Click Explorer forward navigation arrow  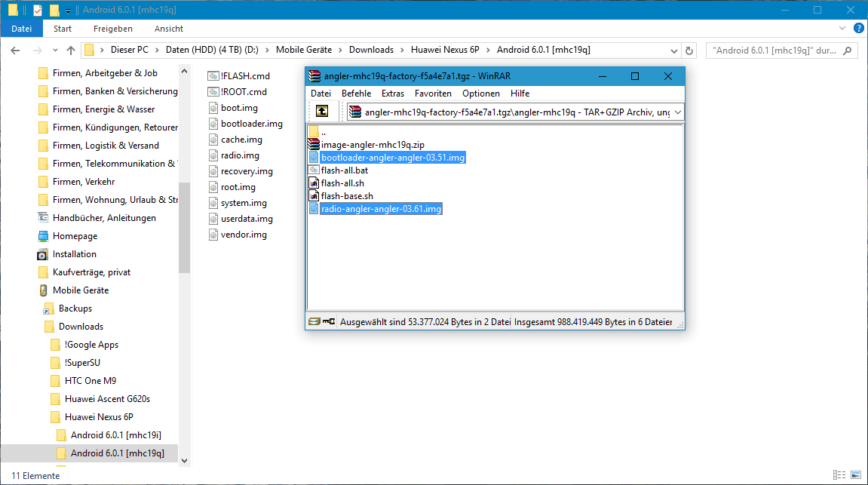[x=37, y=51]
